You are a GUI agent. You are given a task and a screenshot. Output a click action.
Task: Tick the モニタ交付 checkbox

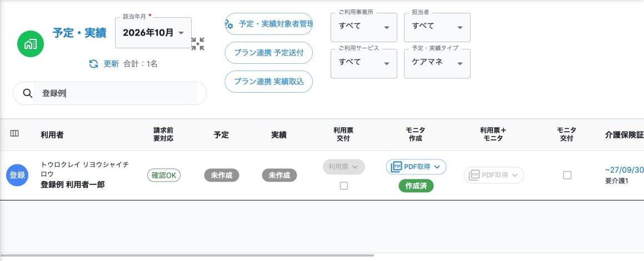click(567, 175)
